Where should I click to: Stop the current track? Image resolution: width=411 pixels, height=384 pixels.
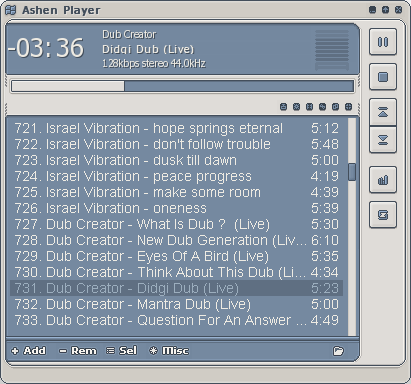[x=383, y=77]
